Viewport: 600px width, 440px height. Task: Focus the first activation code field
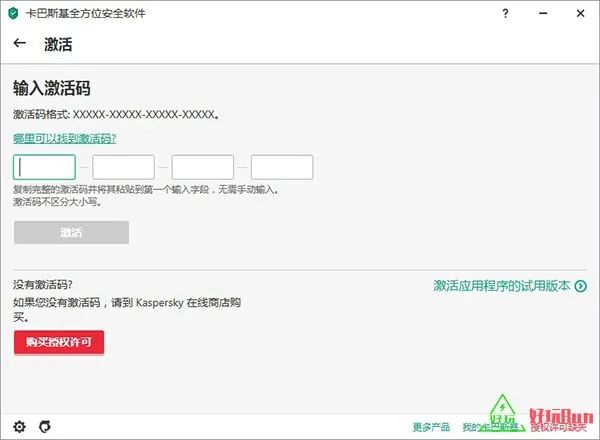click(44, 167)
